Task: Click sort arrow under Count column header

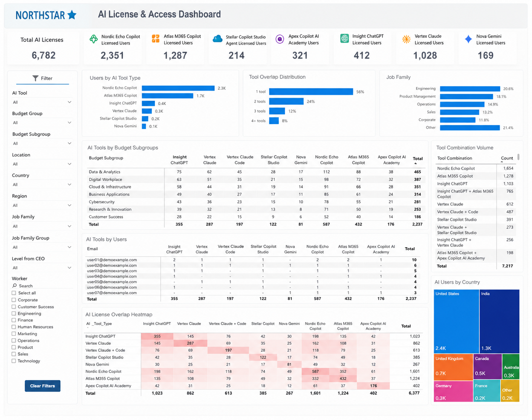Action: pos(502,162)
